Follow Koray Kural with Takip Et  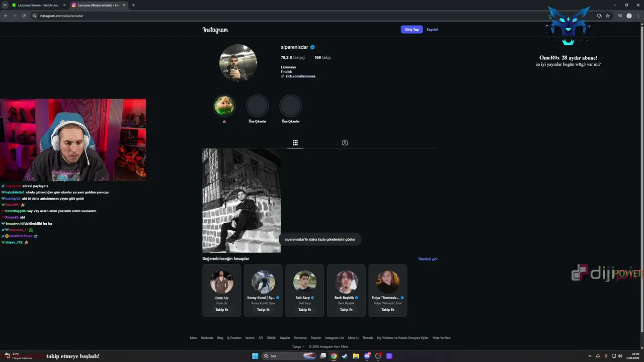pyautogui.click(x=263, y=310)
